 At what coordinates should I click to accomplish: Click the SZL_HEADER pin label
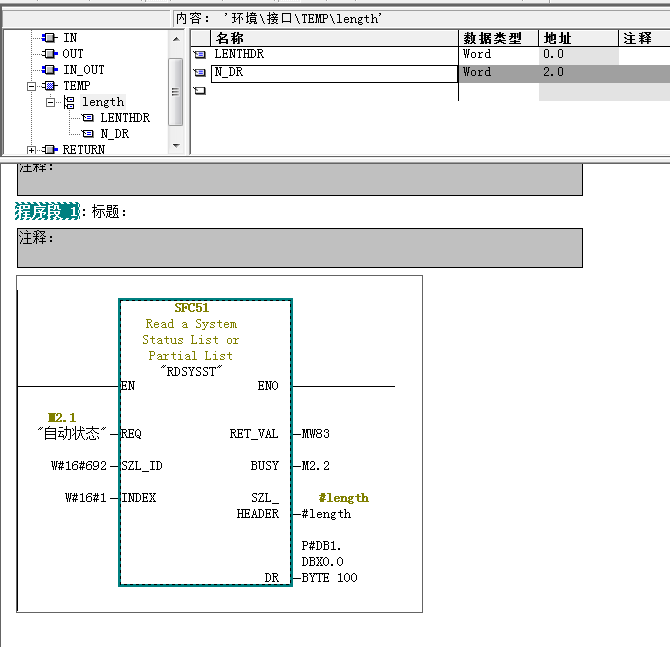[258, 506]
